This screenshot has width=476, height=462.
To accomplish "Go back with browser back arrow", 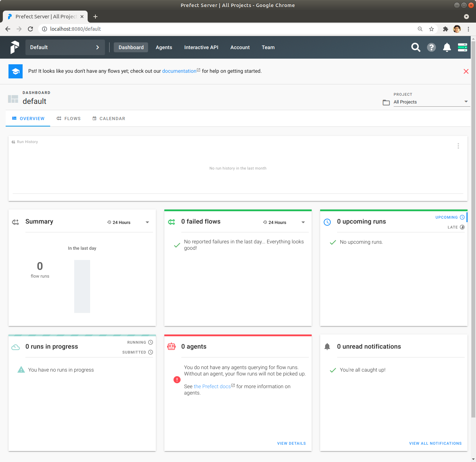I will (x=8, y=29).
